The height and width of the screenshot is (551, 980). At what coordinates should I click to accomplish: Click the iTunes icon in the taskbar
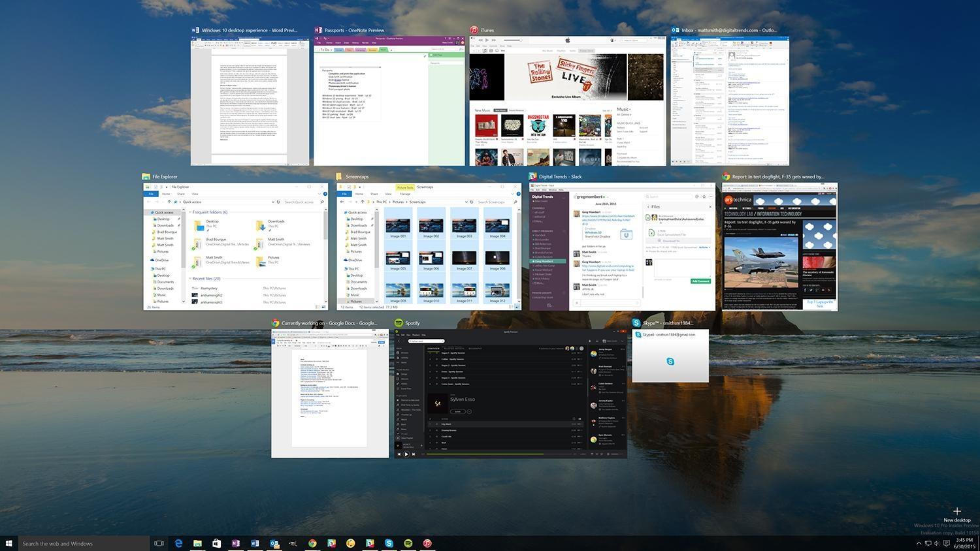click(427, 543)
